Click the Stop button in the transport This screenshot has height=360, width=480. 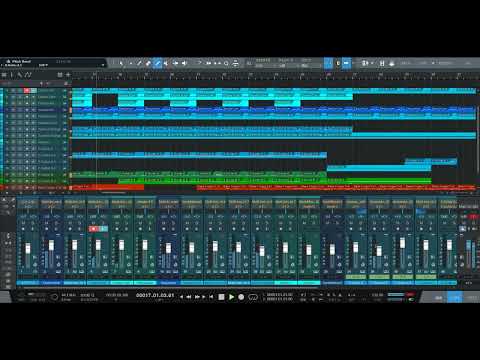coord(221,297)
